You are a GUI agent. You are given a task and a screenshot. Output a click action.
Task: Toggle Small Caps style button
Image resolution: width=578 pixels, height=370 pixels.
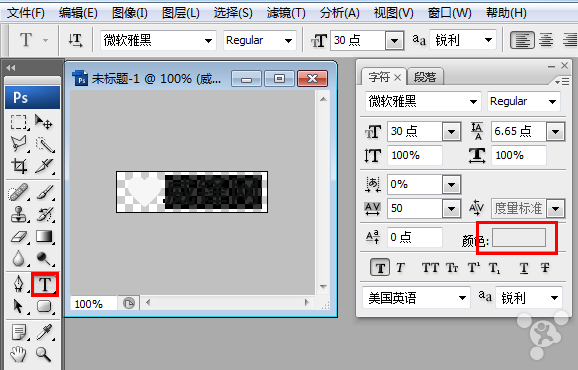(452, 268)
